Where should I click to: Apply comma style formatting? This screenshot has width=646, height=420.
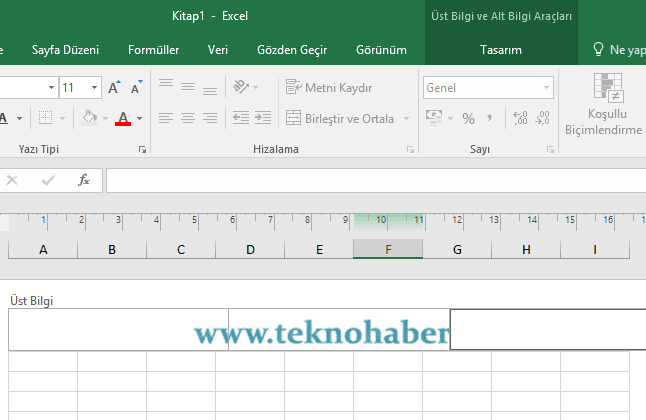point(489,118)
